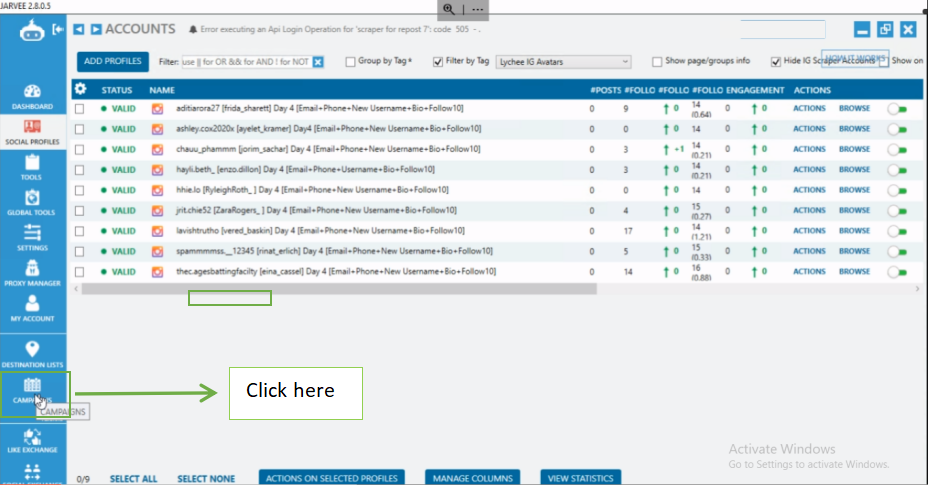This screenshot has height=485, width=928.
Task: Click Instagram icon for hhie.lo
Action: (x=157, y=191)
